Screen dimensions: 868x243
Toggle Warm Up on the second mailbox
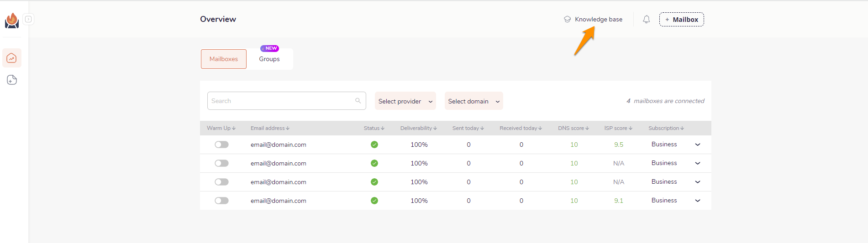[221, 163]
